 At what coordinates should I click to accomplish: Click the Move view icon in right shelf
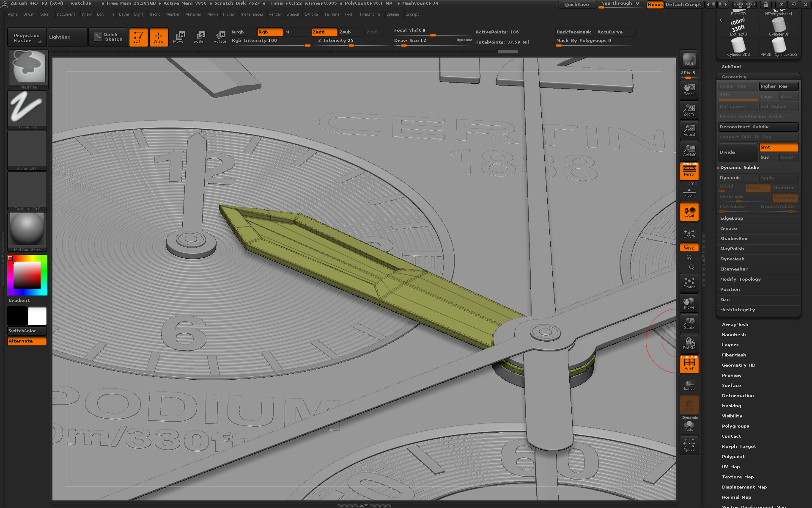point(689,303)
